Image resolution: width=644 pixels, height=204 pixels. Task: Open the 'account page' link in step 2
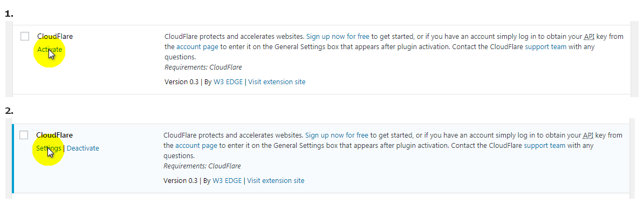tap(197, 145)
